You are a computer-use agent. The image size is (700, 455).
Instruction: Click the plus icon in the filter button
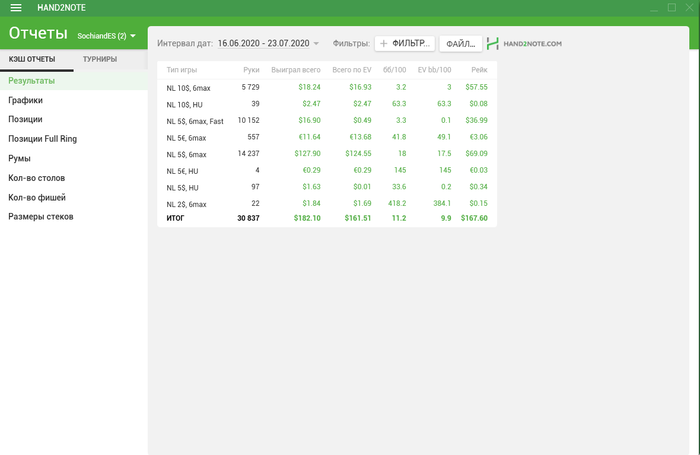point(383,43)
